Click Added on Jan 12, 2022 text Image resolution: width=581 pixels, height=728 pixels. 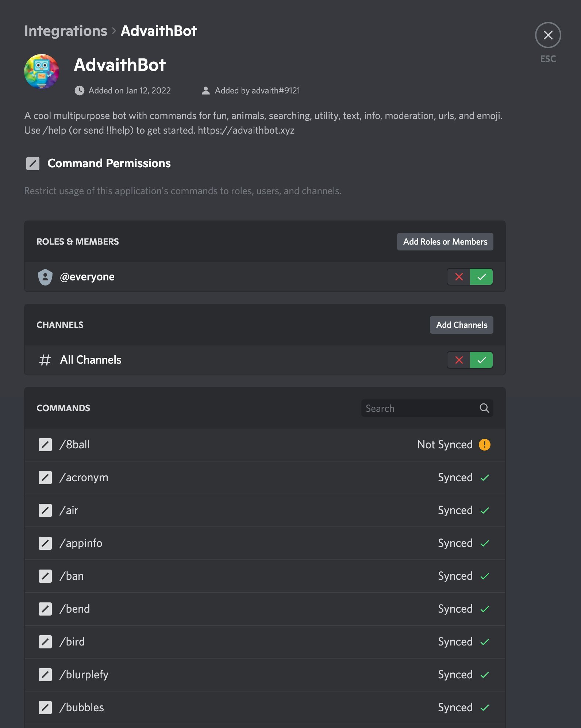point(130,91)
